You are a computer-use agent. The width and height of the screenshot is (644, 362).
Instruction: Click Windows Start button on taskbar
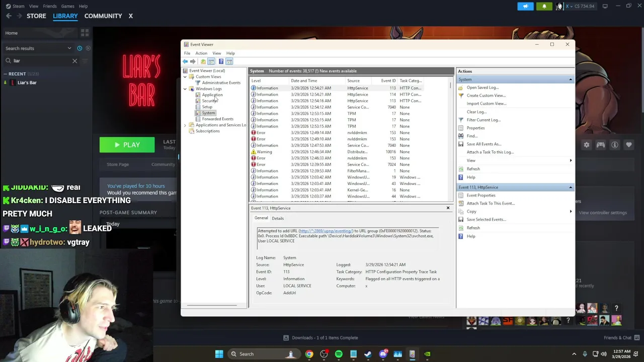[x=219, y=354]
